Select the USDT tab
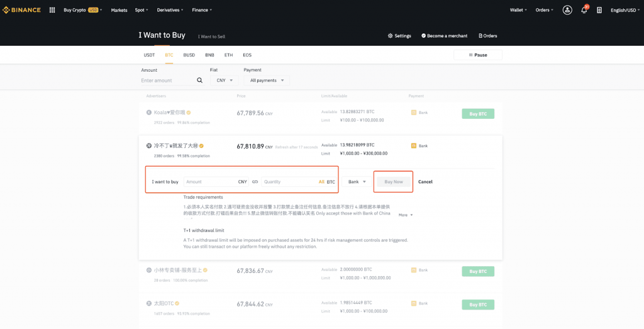The height and width of the screenshot is (329, 644). click(149, 55)
